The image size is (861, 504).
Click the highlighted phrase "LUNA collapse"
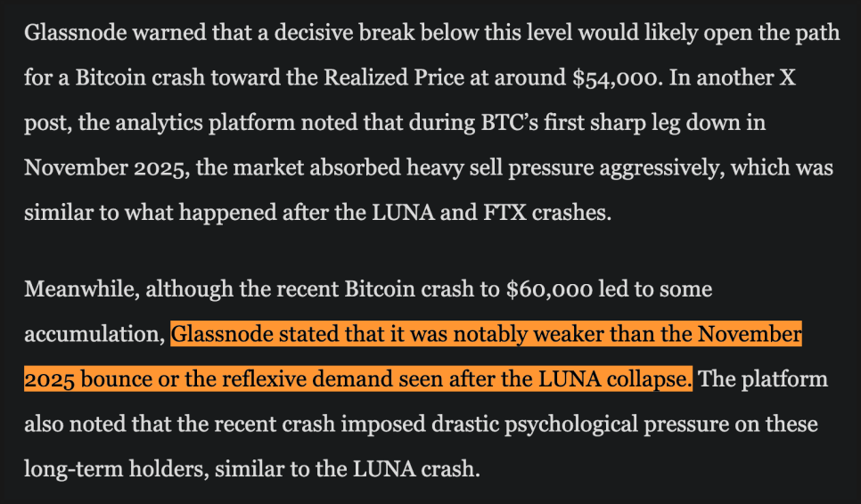click(x=615, y=378)
